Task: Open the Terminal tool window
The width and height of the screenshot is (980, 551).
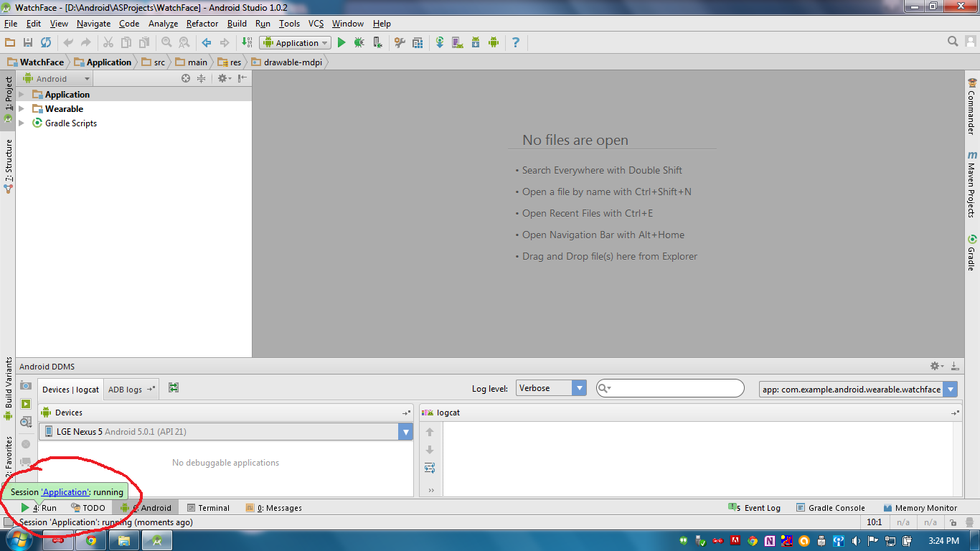Action: [x=208, y=508]
